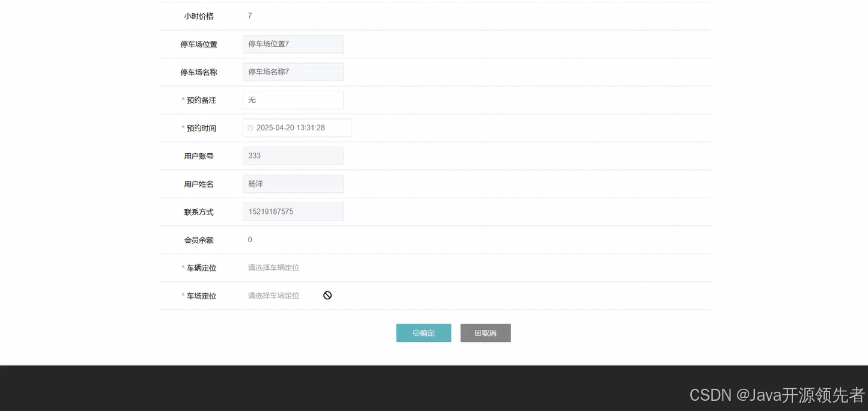The width and height of the screenshot is (868, 411).
Task: Focus the 预约备注 input field
Action: coord(293,100)
